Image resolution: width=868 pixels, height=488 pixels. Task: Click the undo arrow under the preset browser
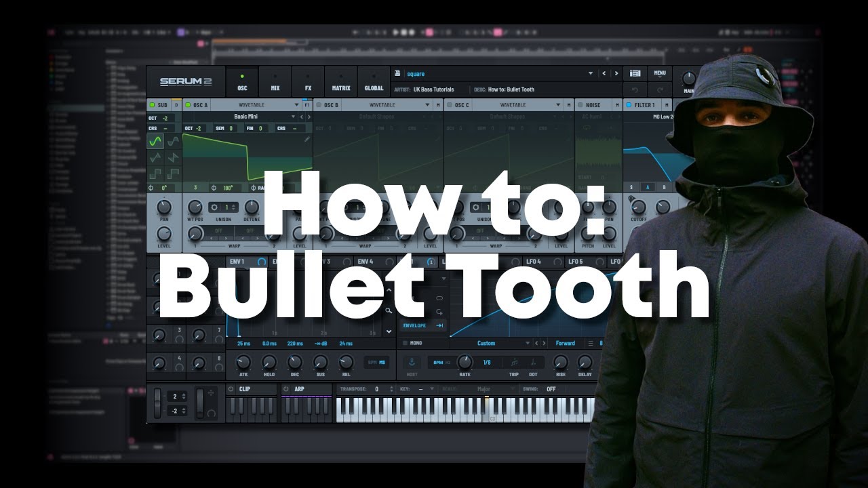[635, 89]
